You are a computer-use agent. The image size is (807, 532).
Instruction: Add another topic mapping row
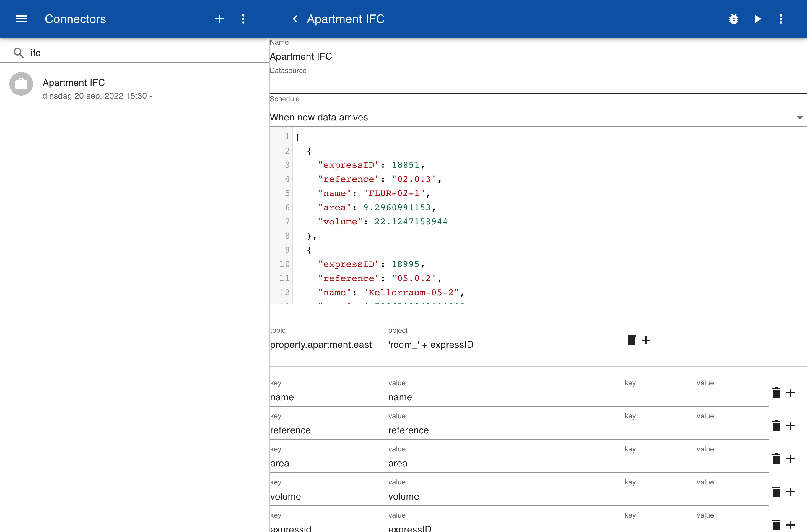pos(646,340)
